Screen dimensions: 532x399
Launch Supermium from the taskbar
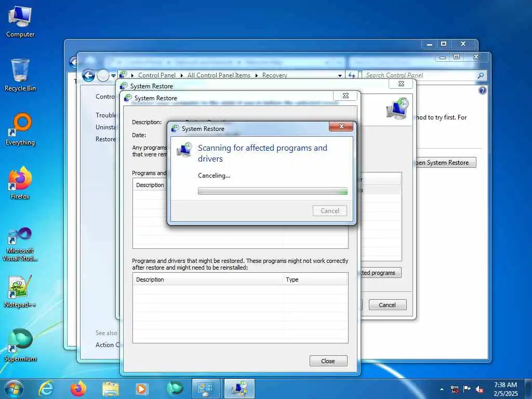click(175, 389)
